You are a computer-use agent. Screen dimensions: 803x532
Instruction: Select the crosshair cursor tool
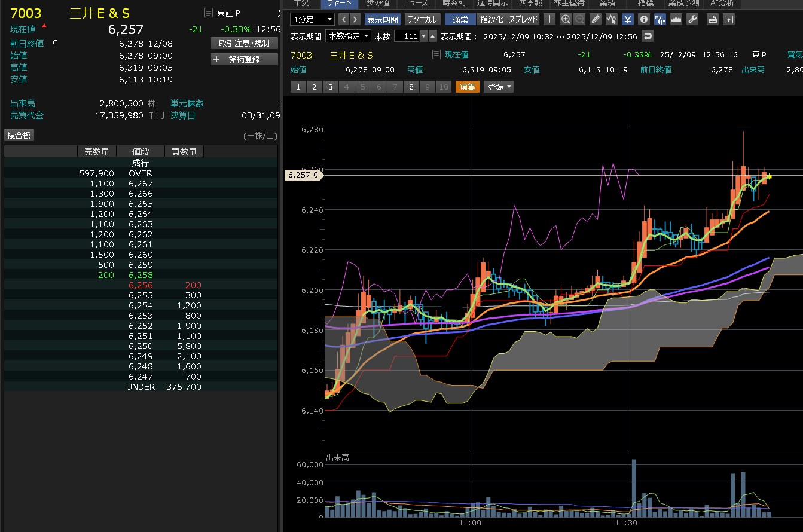(550, 19)
